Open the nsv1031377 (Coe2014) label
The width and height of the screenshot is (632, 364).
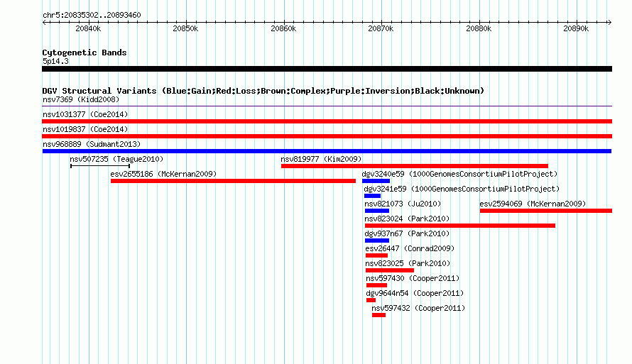85,114
